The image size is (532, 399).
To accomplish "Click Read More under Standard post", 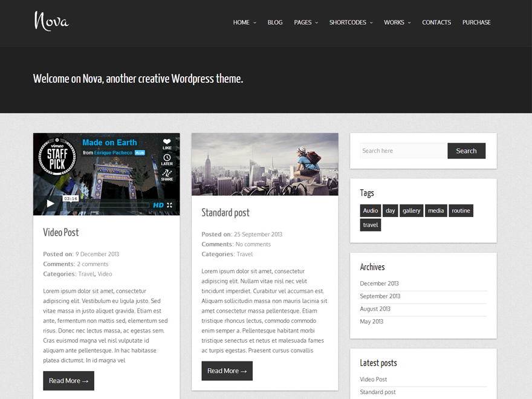I will [227, 371].
